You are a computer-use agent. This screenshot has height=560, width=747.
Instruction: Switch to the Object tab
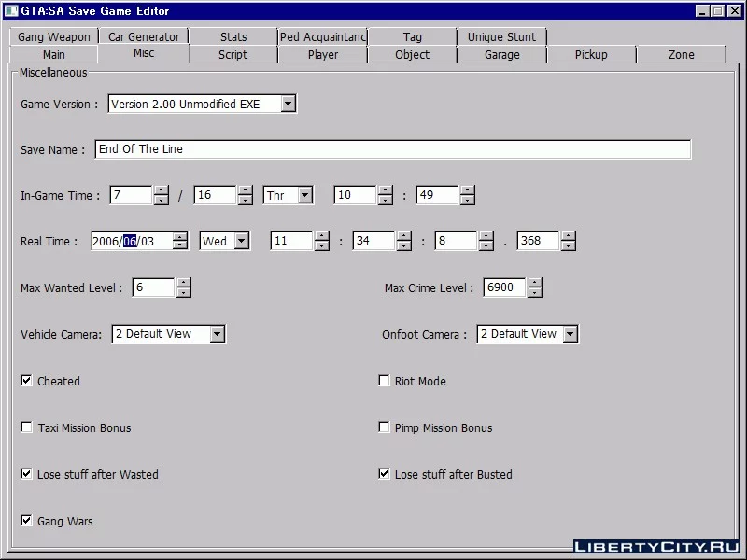(x=413, y=54)
